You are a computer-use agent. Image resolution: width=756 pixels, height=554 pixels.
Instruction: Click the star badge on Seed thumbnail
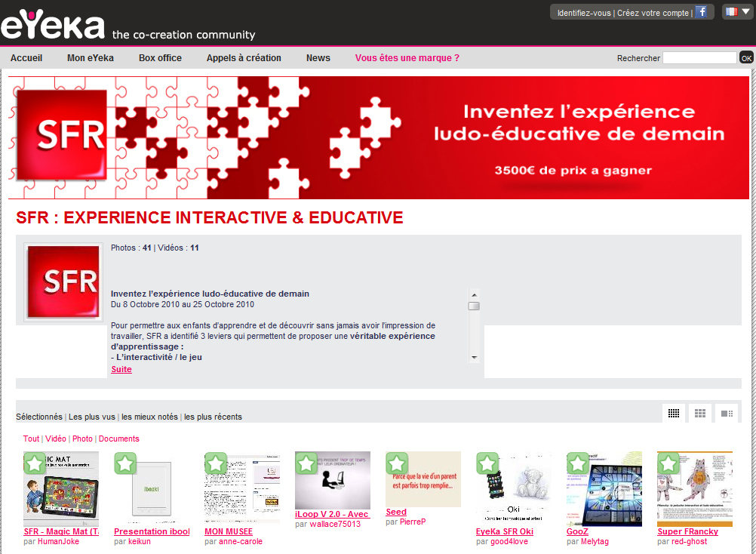click(397, 463)
